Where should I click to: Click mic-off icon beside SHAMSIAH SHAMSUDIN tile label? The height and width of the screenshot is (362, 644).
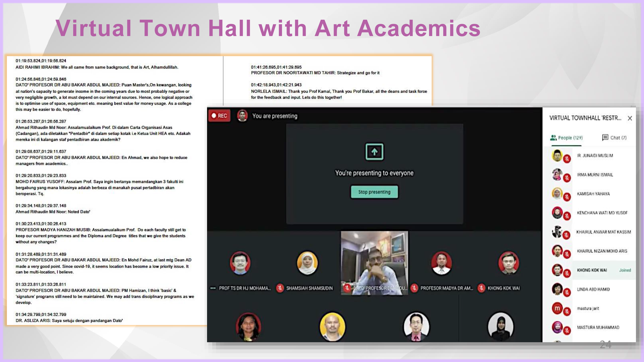point(280,288)
